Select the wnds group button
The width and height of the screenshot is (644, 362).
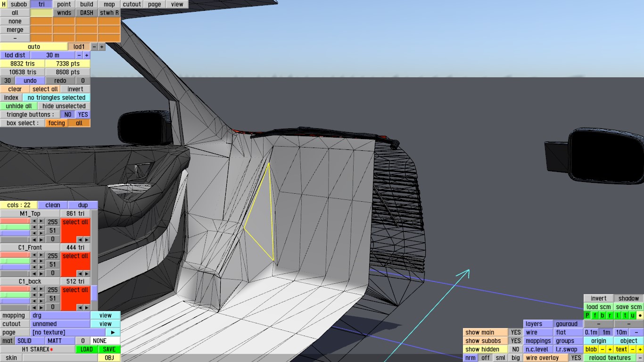64,13
